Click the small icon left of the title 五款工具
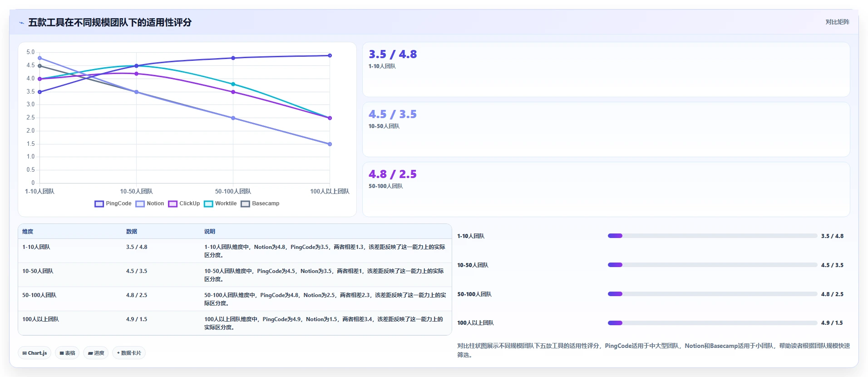 point(21,23)
